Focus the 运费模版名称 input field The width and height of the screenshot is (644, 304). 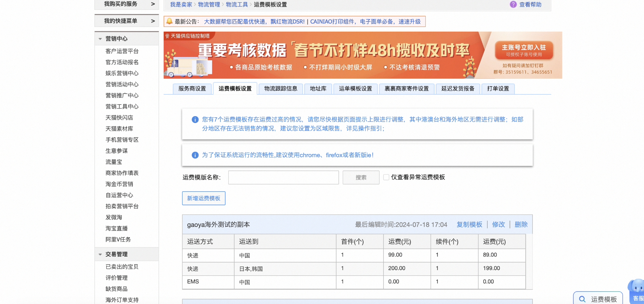pos(284,177)
